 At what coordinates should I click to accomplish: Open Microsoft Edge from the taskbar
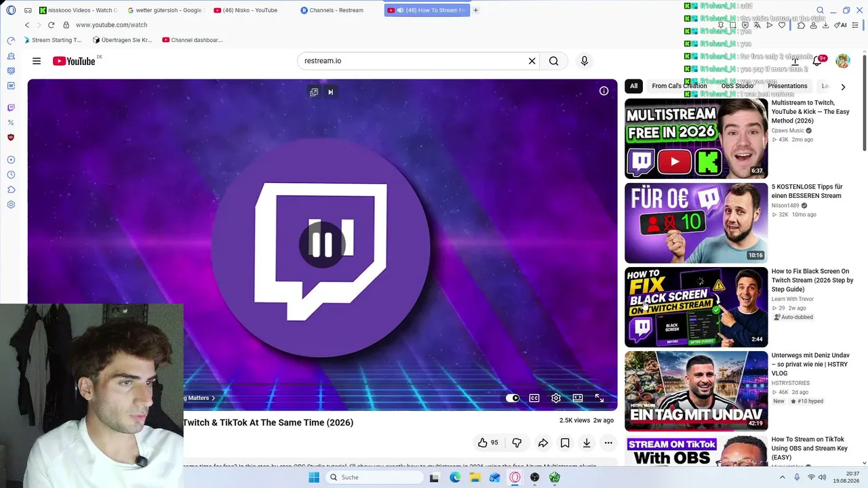(455, 478)
